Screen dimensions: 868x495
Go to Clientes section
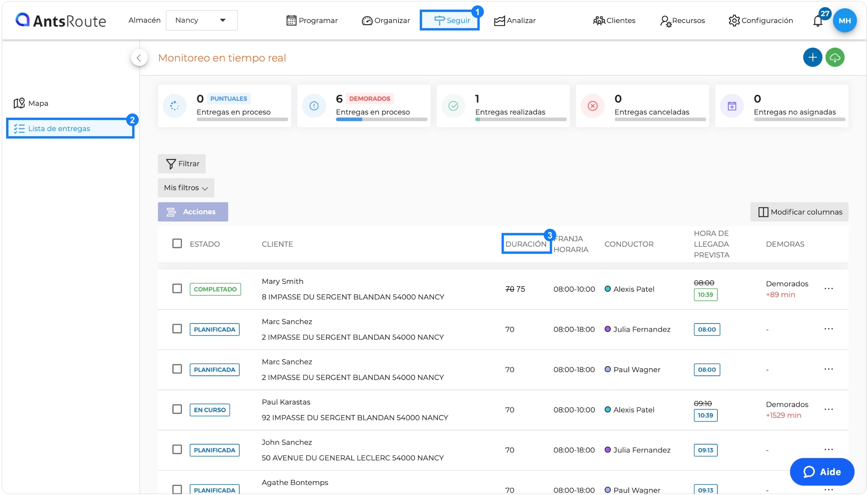(x=614, y=21)
